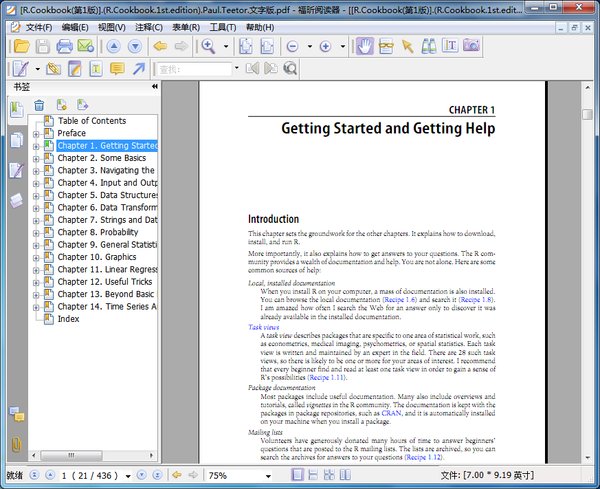The width and height of the screenshot is (600, 489).
Task: Add a note comment (yellow speech bubble)
Action: tap(117, 69)
